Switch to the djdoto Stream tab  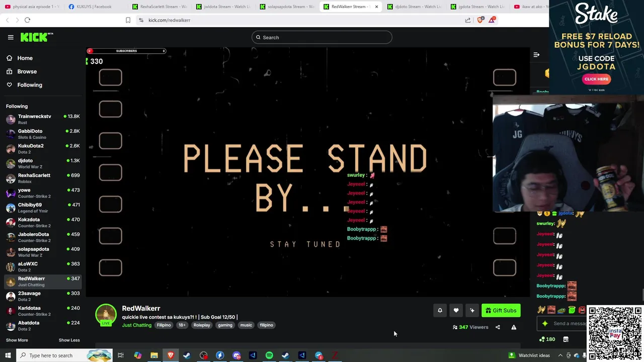pos(414,7)
